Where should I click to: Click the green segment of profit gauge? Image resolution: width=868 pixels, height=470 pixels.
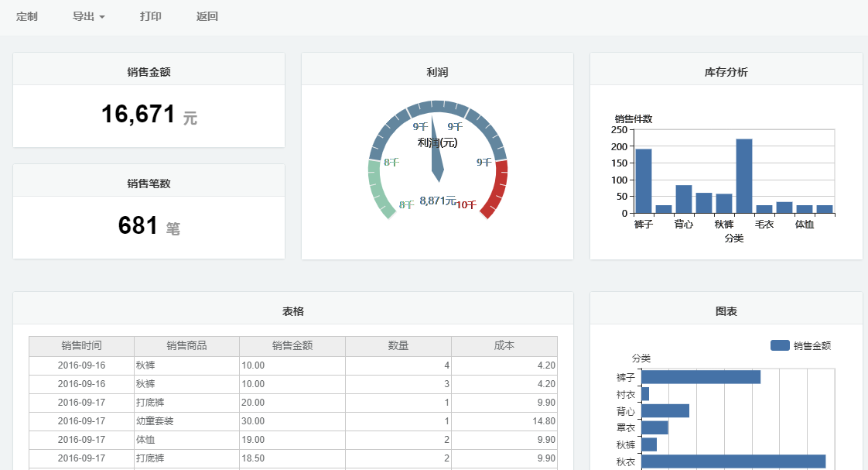[377, 188]
